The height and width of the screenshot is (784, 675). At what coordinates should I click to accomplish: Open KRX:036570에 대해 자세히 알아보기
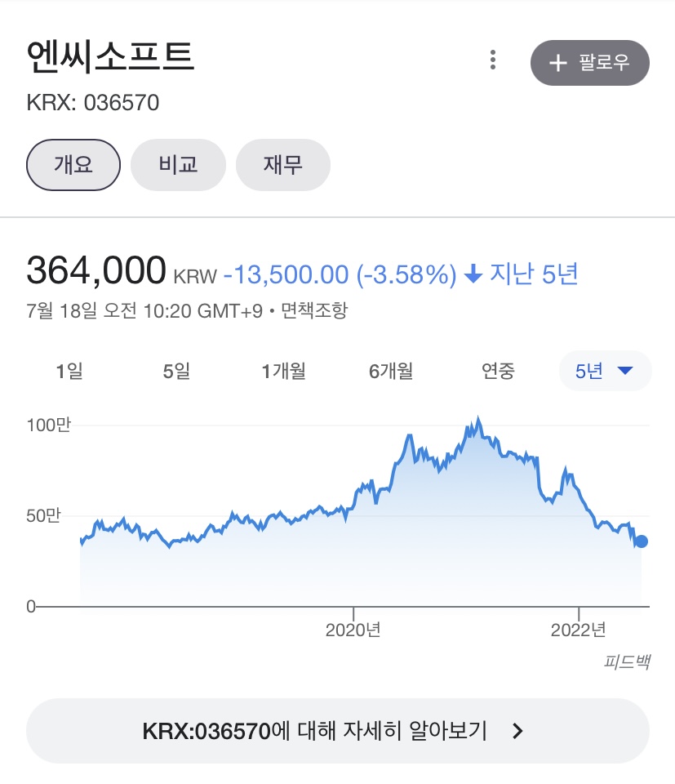coord(337,731)
